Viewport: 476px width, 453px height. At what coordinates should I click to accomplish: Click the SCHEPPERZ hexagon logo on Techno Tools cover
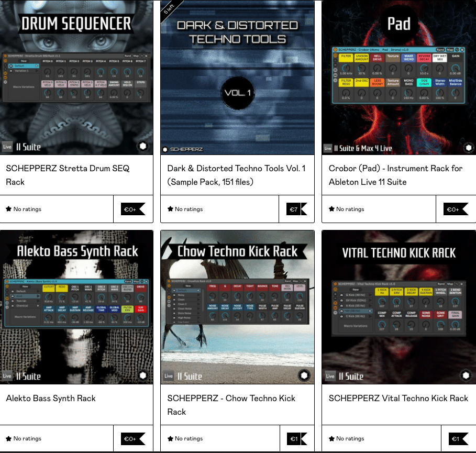pyautogui.click(x=165, y=149)
